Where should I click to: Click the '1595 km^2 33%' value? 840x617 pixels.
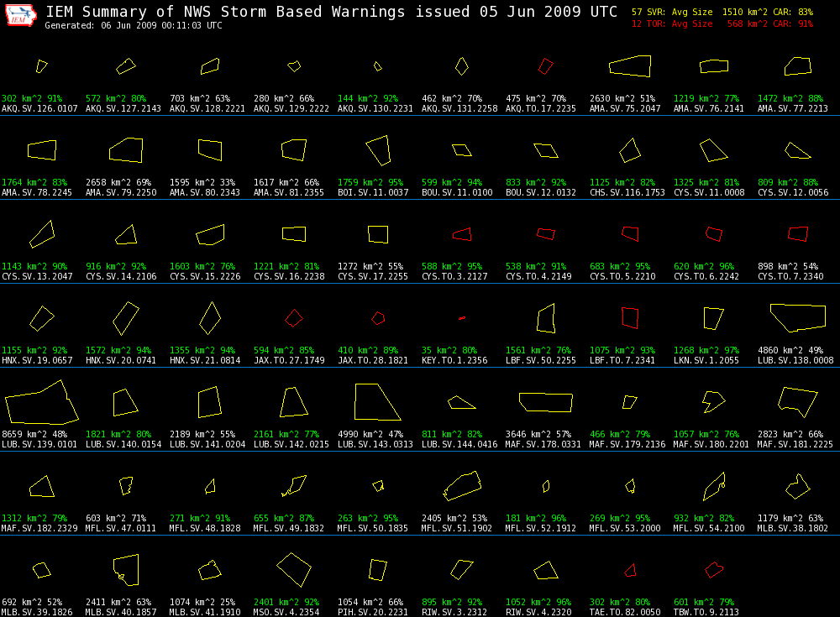tap(202, 183)
